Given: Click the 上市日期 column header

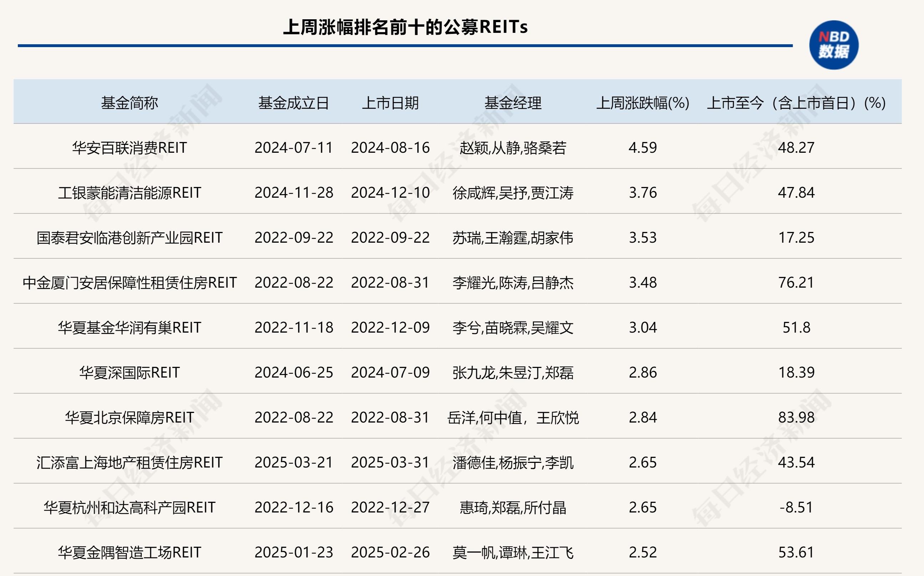Looking at the screenshot, I should (x=390, y=103).
